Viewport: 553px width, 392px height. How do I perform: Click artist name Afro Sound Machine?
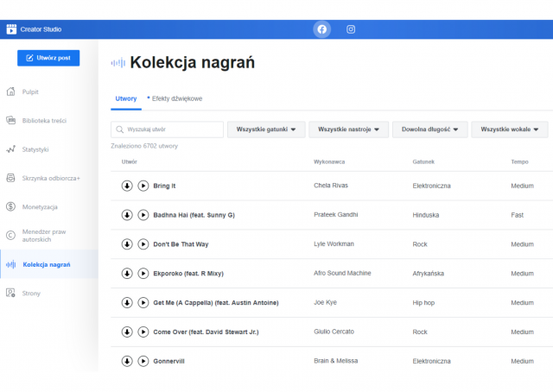[342, 273]
